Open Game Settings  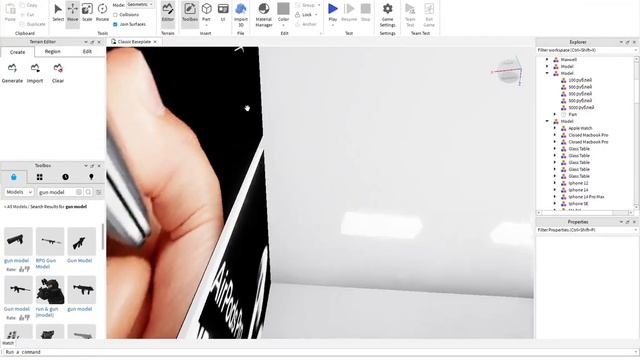pyautogui.click(x=387, y=15)
